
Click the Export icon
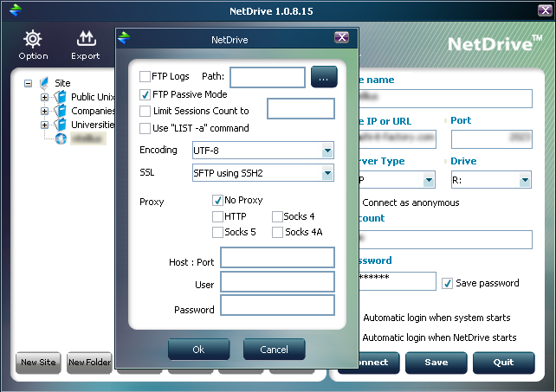point(86,39)
